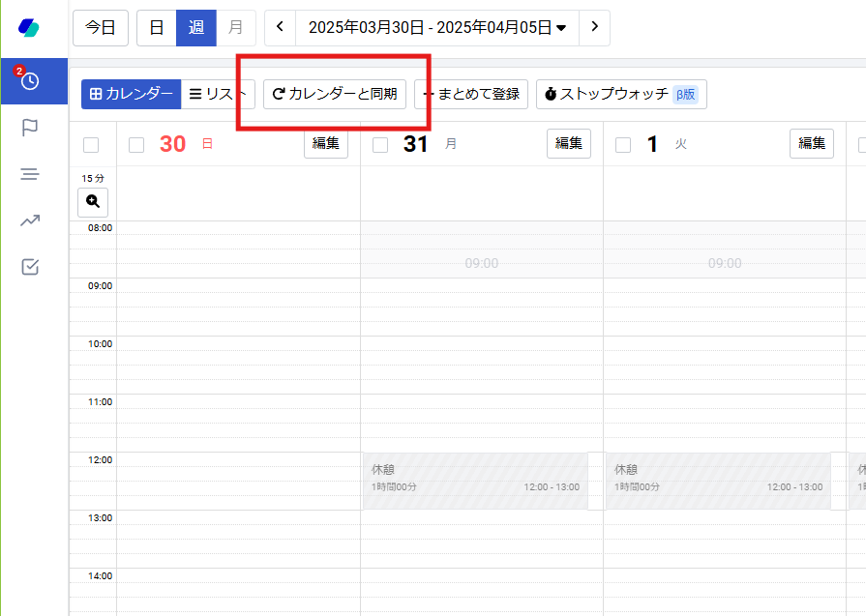Click カレンダーと同期 sync button

tap(335, 94)
